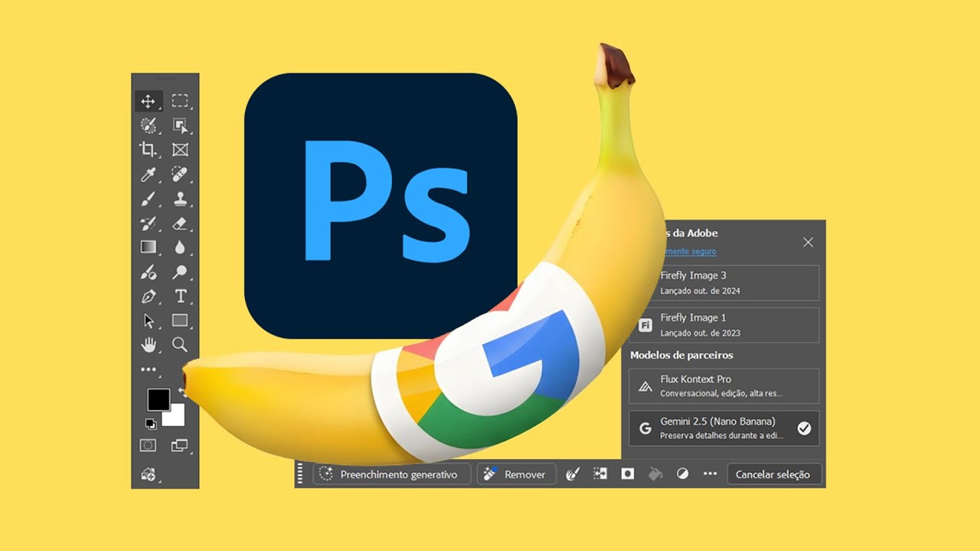Activate the Crop tool
Screen dimensions: 980x551
148,149
